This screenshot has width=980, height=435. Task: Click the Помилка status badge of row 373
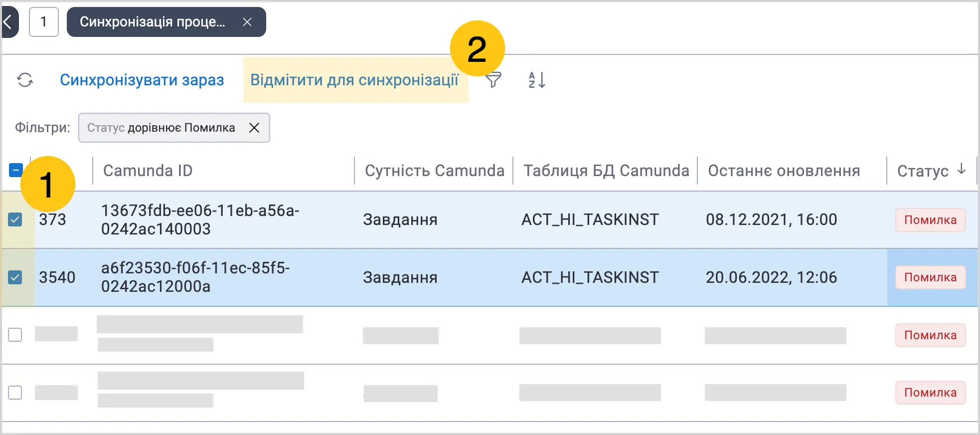[930, 220]
